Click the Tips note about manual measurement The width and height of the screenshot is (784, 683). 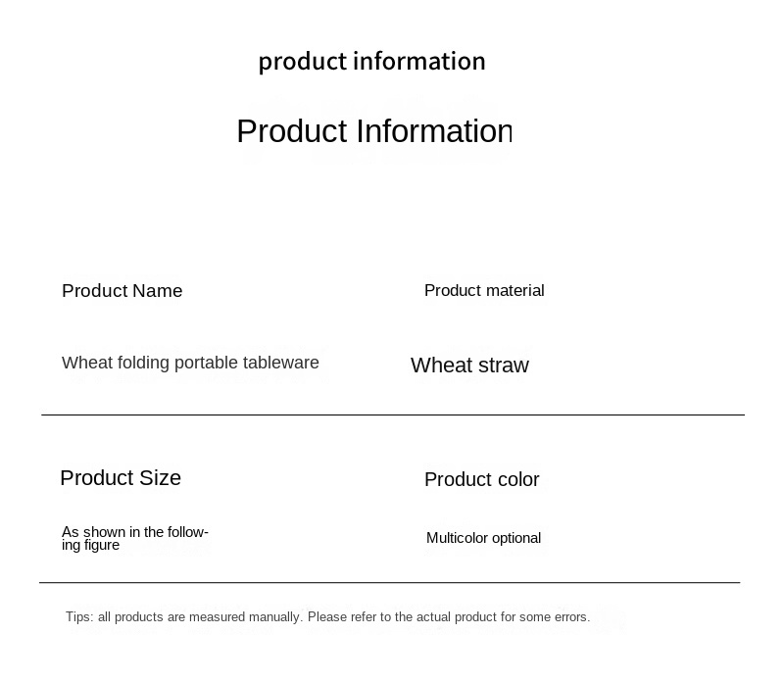coord(327,617)
